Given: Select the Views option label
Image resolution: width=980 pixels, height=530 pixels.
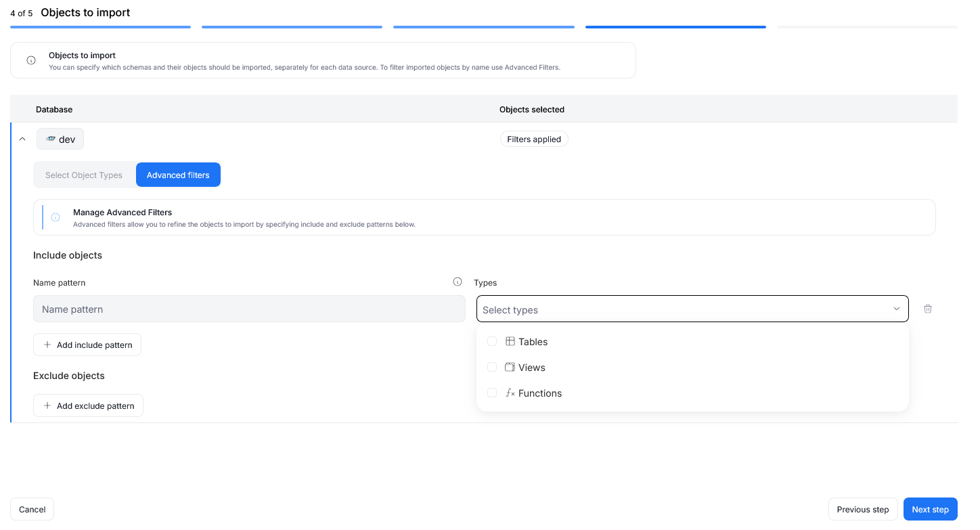Looking at the screenshot, I should [x=532, y=368].
